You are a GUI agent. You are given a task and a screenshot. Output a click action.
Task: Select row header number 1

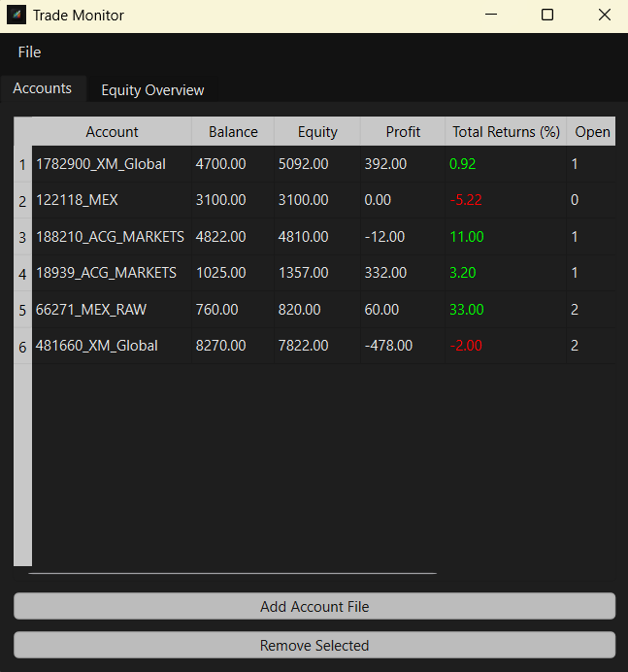pos(22,164)
